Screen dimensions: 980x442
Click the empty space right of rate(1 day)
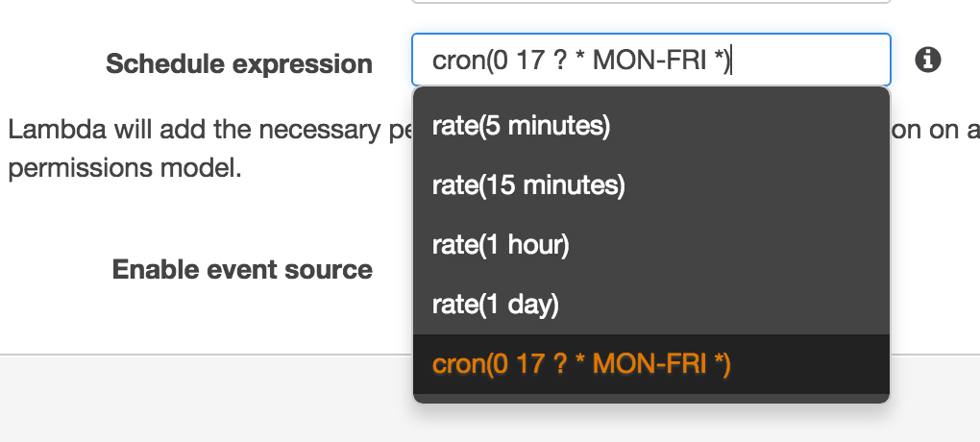tap(723, 305)
